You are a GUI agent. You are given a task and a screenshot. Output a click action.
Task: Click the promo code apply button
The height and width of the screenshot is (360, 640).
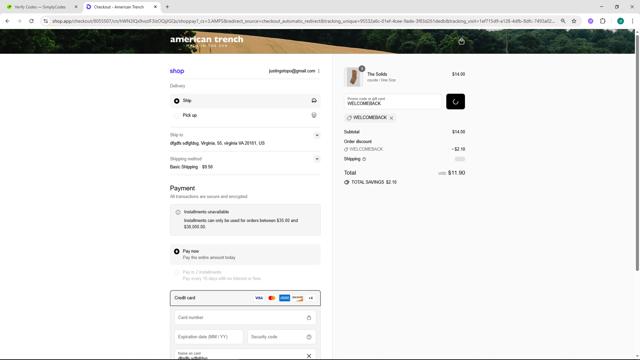click(456, 101)
